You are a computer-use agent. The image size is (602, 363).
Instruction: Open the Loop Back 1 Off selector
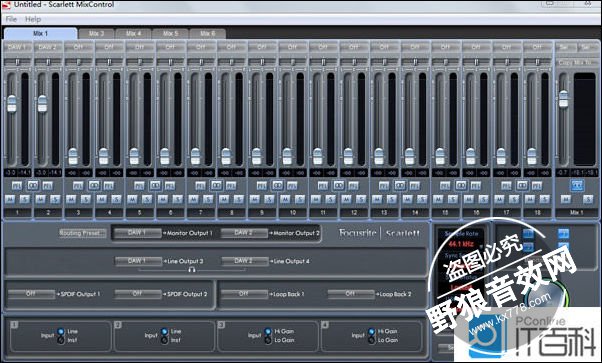(x=244, y=294)
